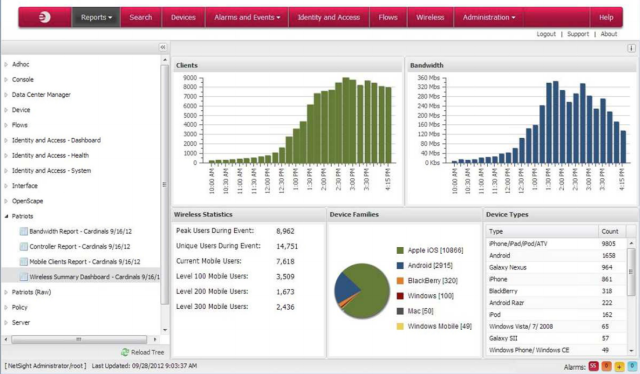Screen dimensions: 640x374
Task: Expand the Console tree node
Action: 6,80
